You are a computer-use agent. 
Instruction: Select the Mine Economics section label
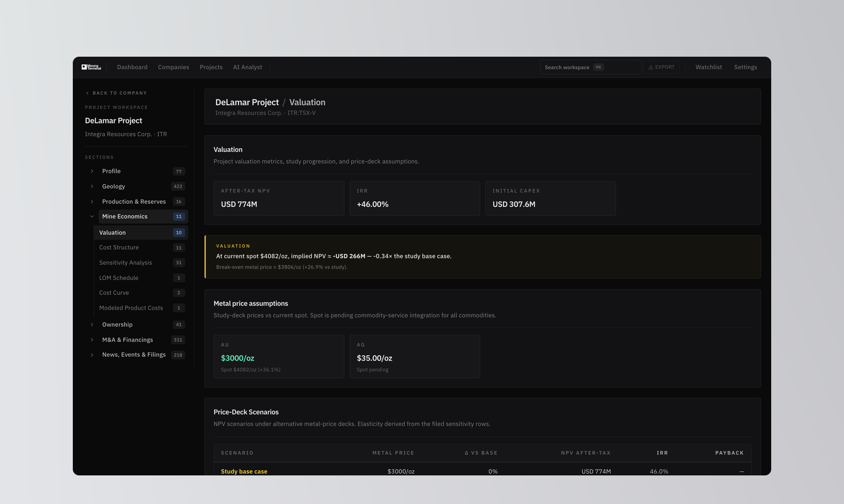tap(125, 216)
